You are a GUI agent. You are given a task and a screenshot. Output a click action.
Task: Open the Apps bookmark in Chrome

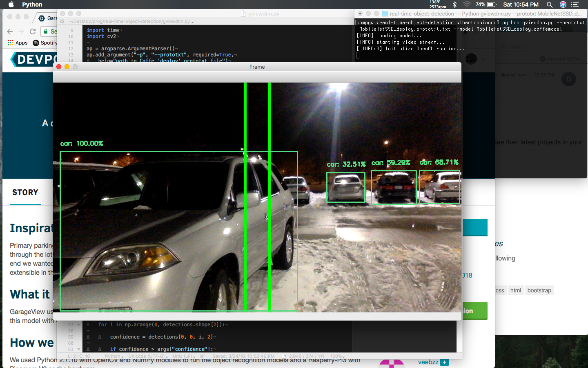[18, 43]
